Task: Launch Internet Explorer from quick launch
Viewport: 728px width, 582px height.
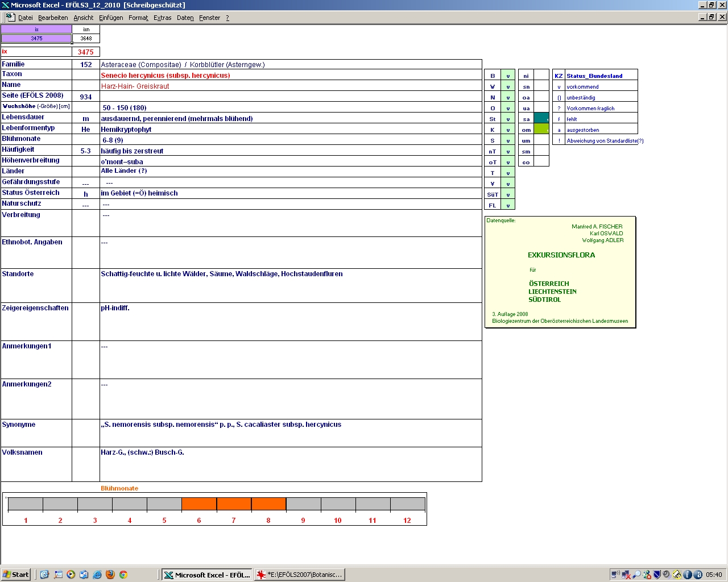Action: [x=97, y=575]
